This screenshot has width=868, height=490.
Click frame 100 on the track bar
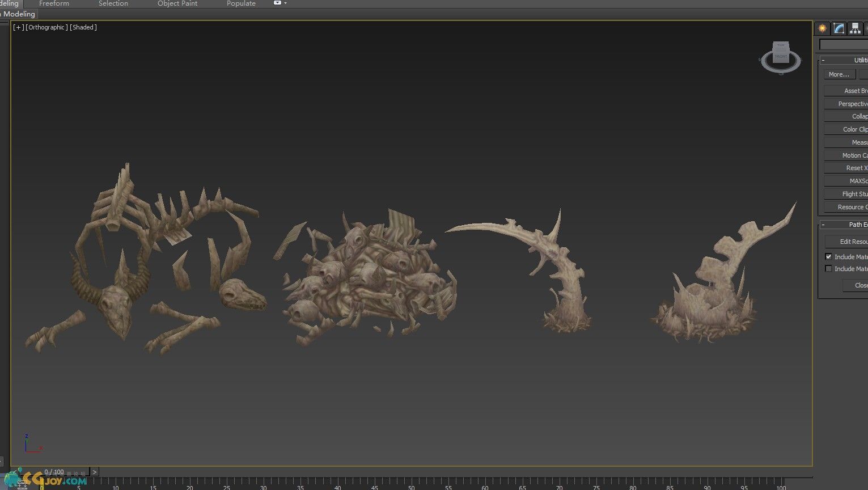click(x=781, y=486)
